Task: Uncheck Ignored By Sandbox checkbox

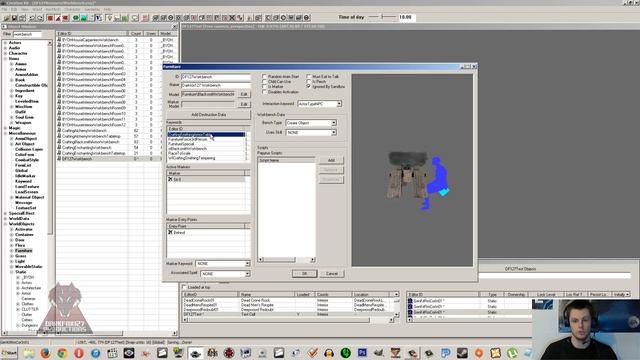Action: click(x=309, y=87)
